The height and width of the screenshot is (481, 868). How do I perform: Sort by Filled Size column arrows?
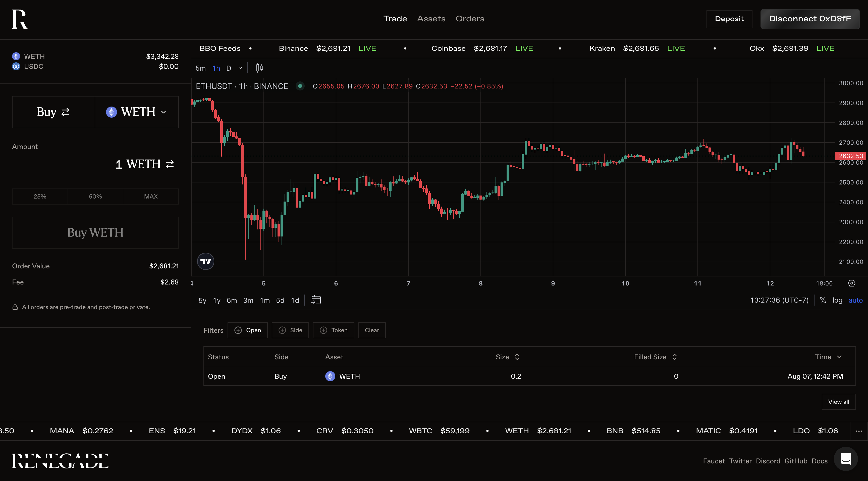point(675,357)
